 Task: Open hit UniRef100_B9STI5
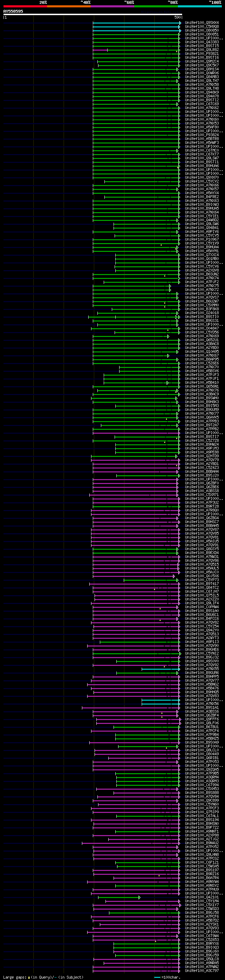coord(202,46)
